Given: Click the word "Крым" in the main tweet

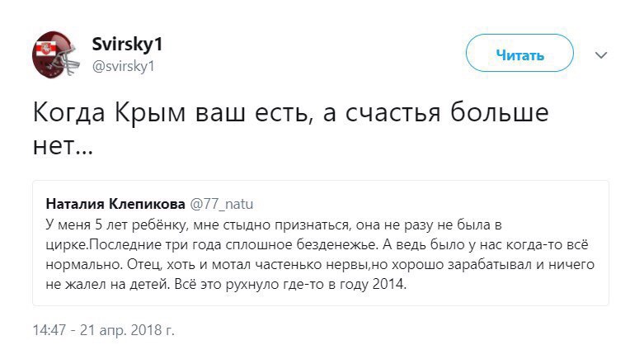Looking at the screenshot, I should coord(148,115).
